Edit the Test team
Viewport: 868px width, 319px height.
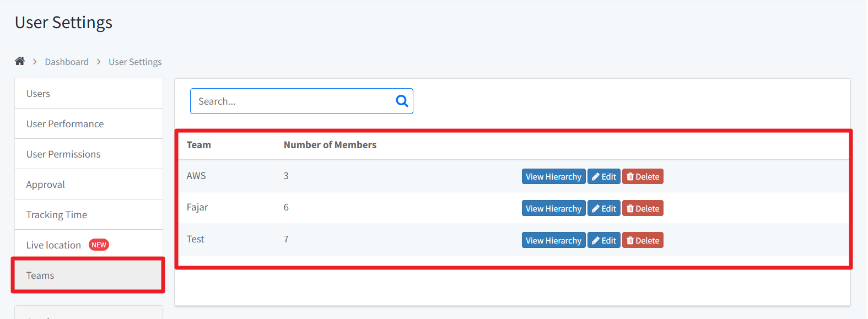coord(604,240)
